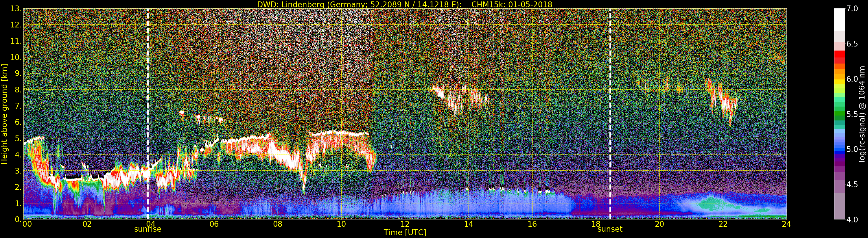Click the '08' time-axis tick label
The image size is (868, 238).
[278, 224]
